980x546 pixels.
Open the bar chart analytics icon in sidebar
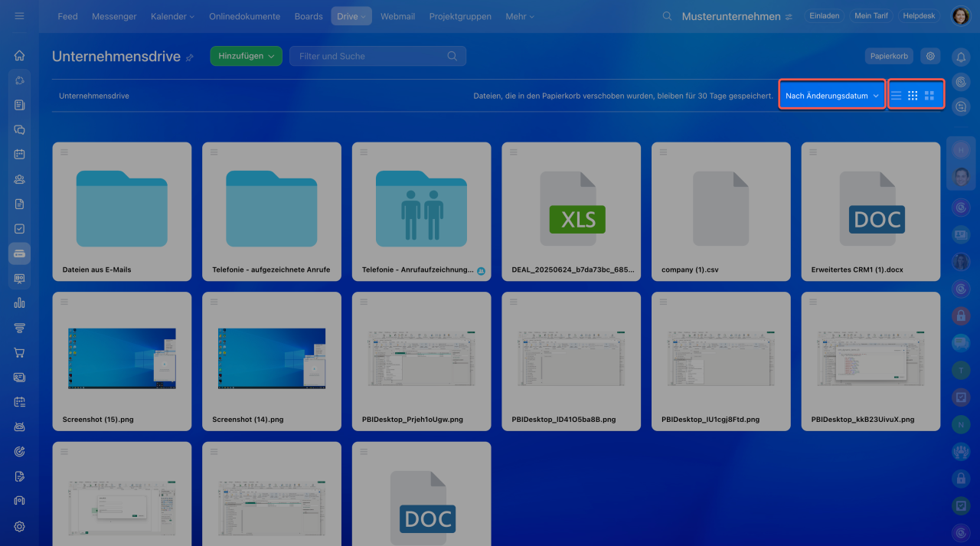[x=19, y=302]
